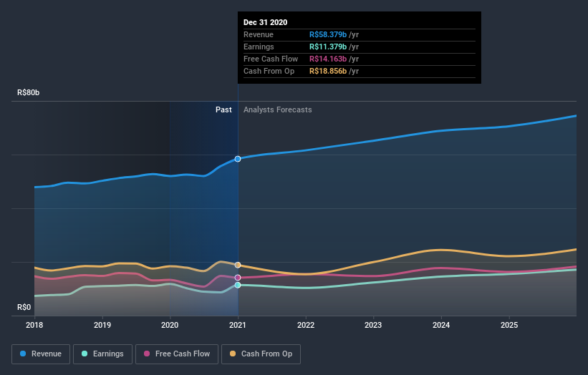This screenshot has width=588, height=375.
Task: Click the Earnings row label in tooltip
Action: point(259,47)
